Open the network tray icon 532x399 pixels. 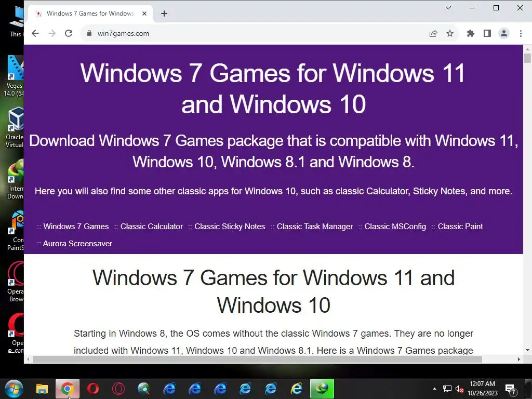(x=447, y=389)
